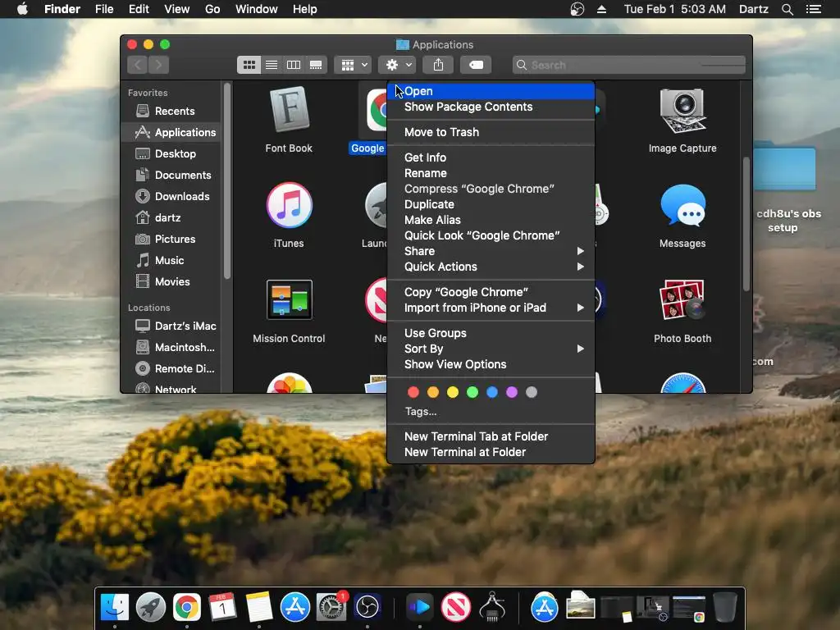Open the gear Action menu dropdown

pyautogui.click(x=397, y=65)
